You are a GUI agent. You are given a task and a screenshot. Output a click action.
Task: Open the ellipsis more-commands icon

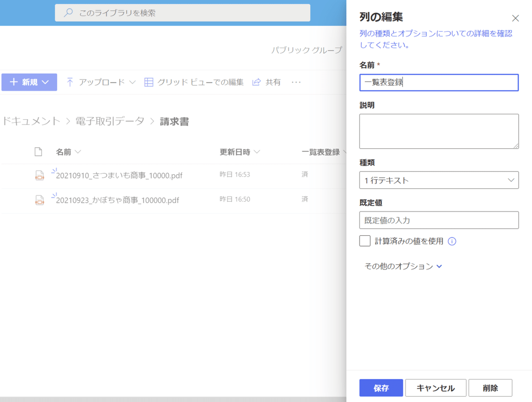tap(296, 82)
